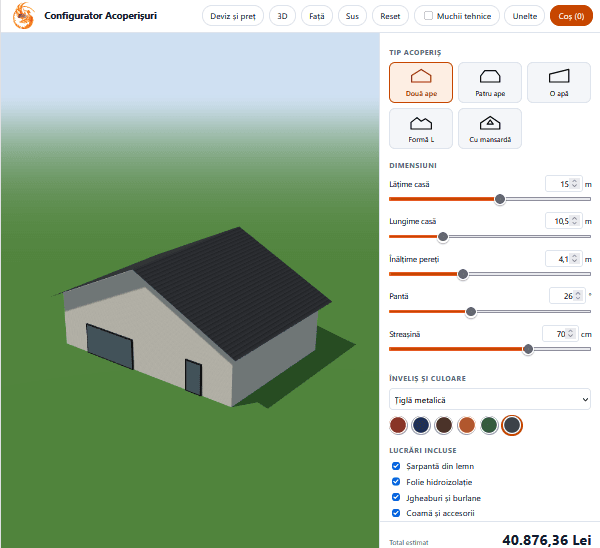Image resolution: width=600 pixels, height=548 pixels.
Task: Select the orange terracotta color swatch
Action: [x=466, y=425]
